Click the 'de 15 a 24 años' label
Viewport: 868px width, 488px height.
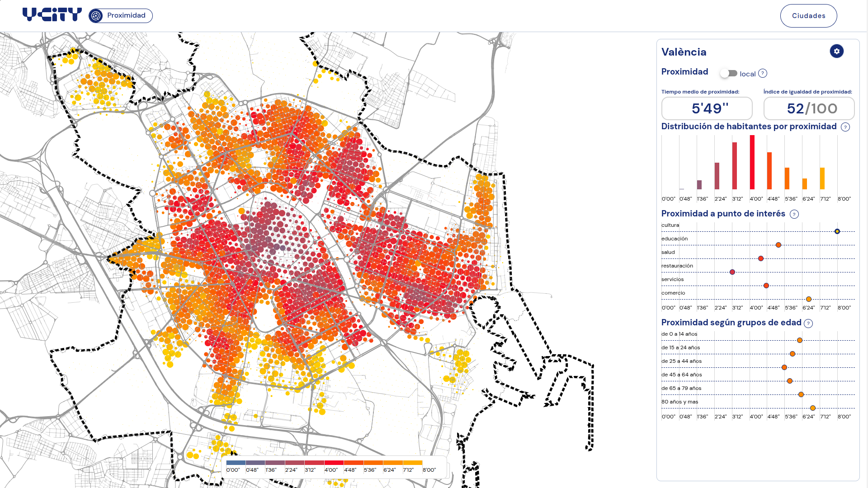coord(681,347)
